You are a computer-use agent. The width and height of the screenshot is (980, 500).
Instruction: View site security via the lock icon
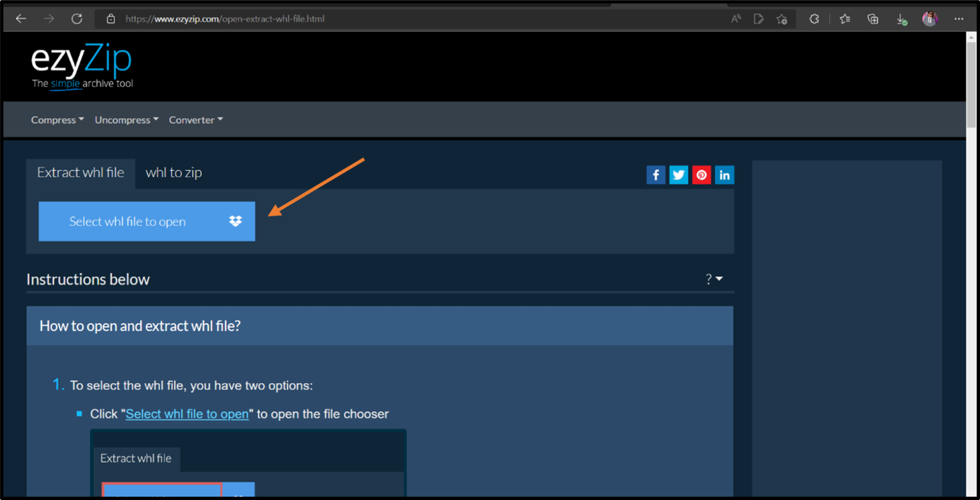point(111,19)
